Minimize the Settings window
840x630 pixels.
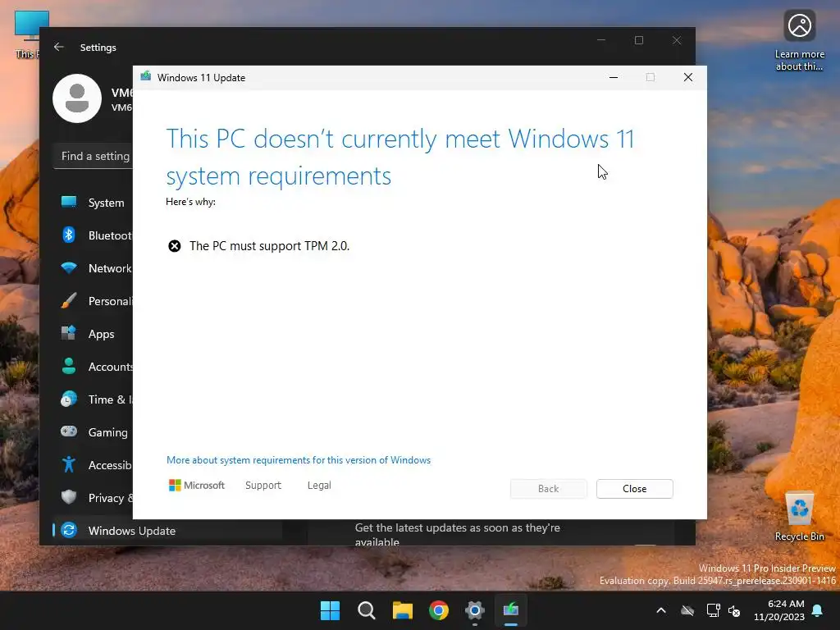point(601,40)
